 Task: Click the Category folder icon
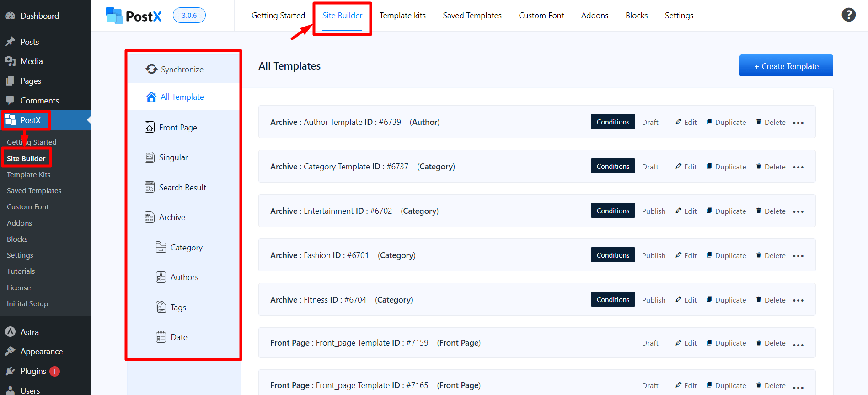161,247
